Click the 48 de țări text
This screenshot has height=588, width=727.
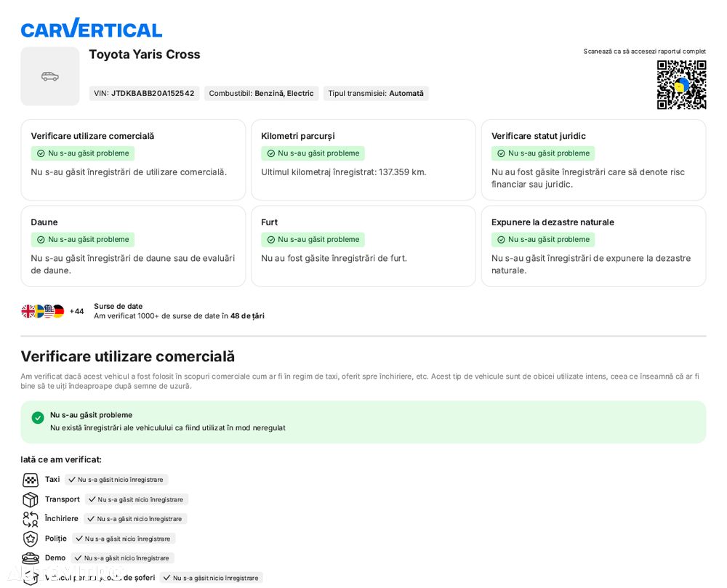(x=247, y=316)
